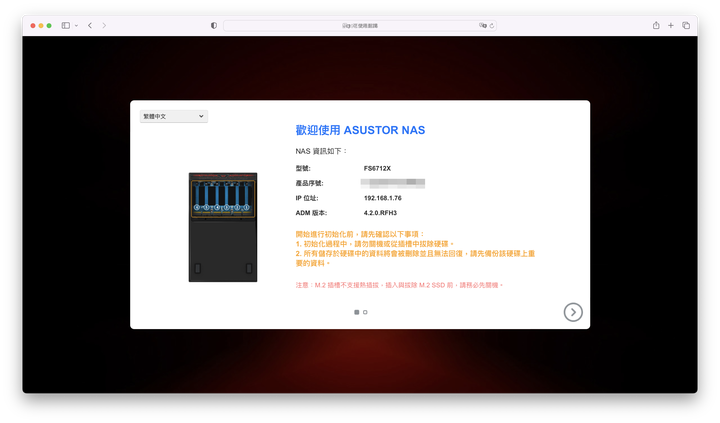
Task: Click the next arrow circle button
Action: coord(573,312)
